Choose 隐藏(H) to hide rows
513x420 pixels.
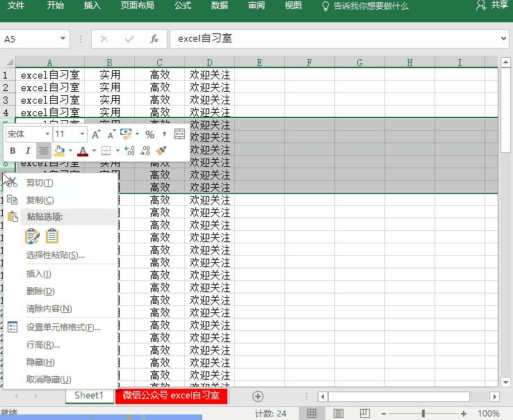60,362
